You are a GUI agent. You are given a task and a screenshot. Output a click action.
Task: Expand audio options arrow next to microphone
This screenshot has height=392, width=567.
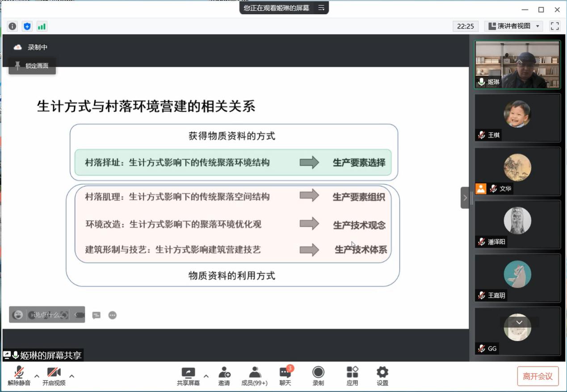[37, 376]
